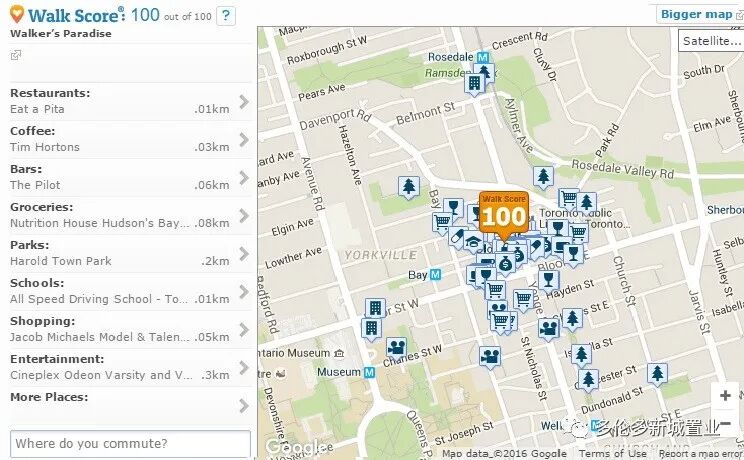Image resolution: width=744 pixels, height=460 pixels.
Task: Select All Speed Driving School entry
Action: 99,299
